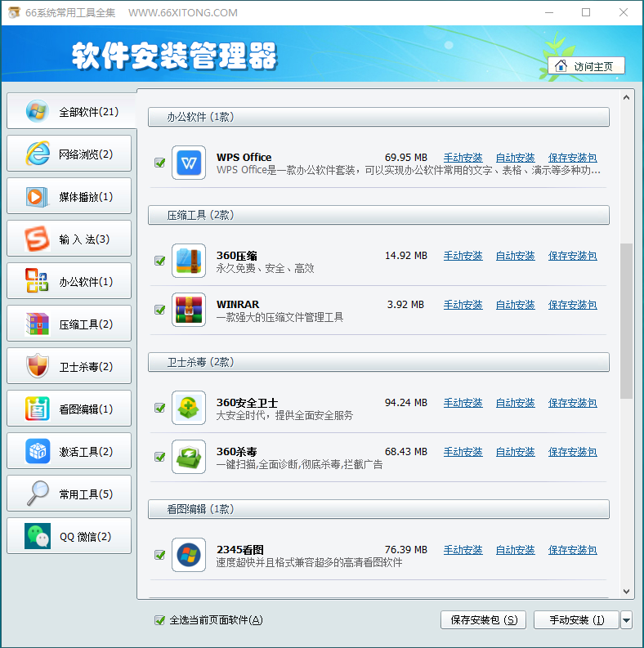Click the 看图编辑 (1款) section header
Screen dimensions: 644x648
378,509
